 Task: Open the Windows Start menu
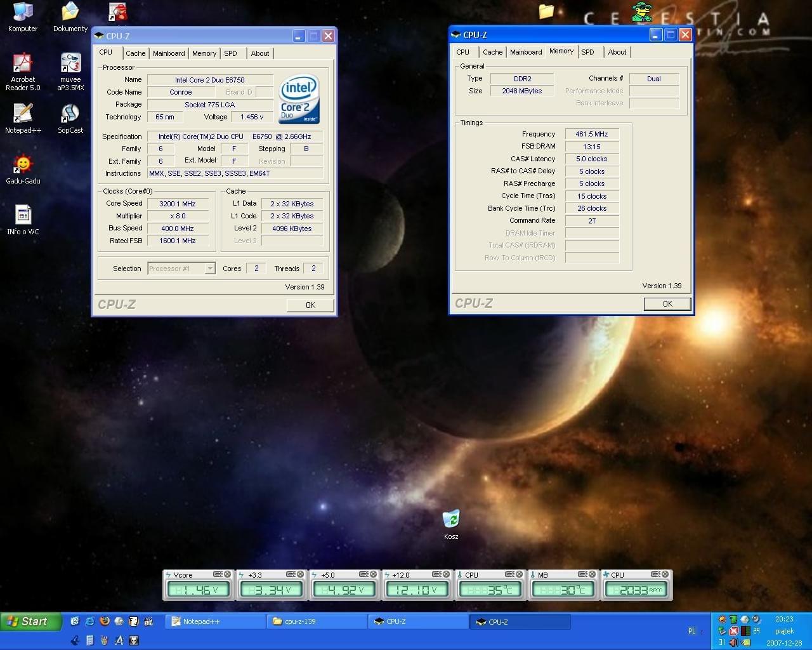pos(31,621)
